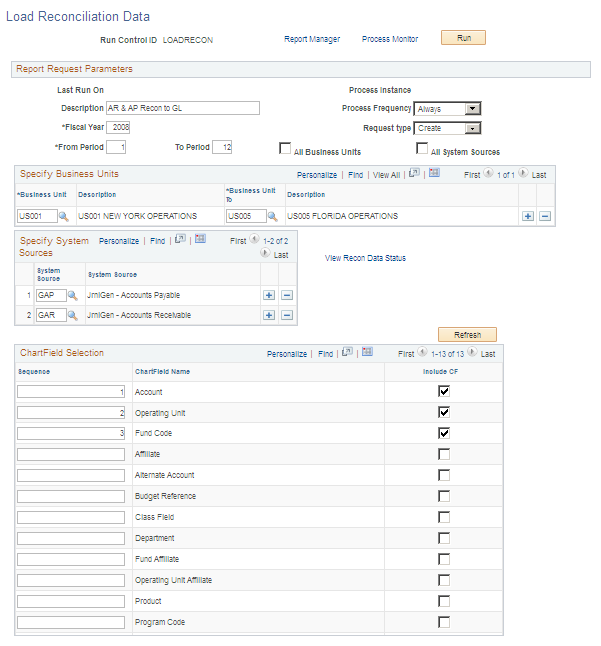This screenshot has height=646, width=601.
Task: Show previous row in System Sources grid
Action: click(254, 239)
